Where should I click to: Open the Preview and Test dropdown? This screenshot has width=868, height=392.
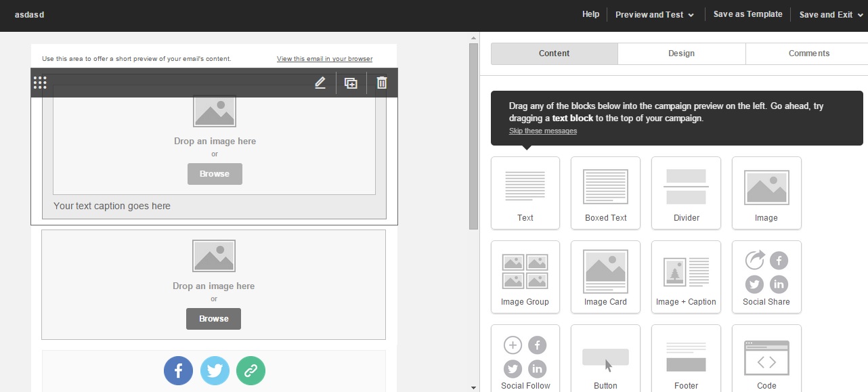pos(654,15)
